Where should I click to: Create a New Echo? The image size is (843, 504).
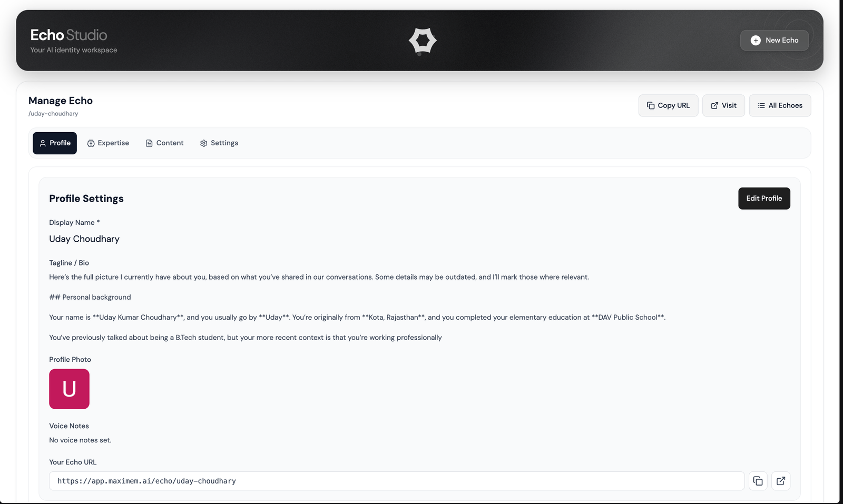tap(775, 41)
